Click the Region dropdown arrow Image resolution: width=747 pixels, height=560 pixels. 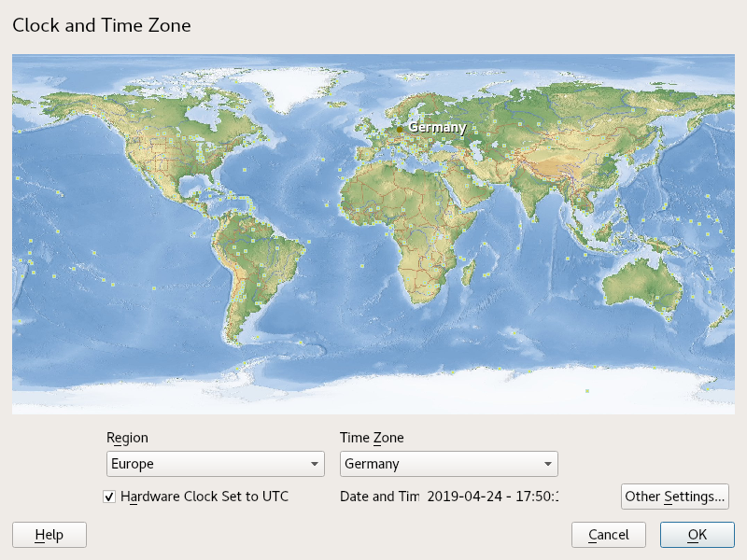(x=314, y=464)
